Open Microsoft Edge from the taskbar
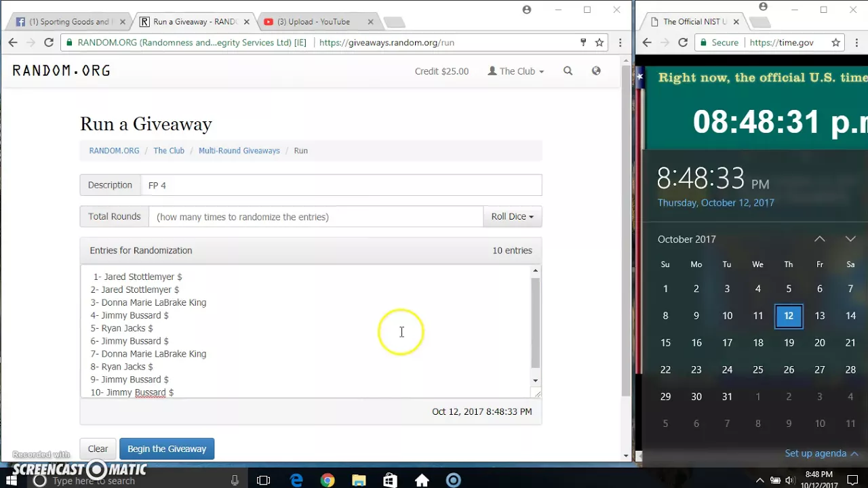Image resolution: width=868 pixels, height=488 pixels. 296,481
